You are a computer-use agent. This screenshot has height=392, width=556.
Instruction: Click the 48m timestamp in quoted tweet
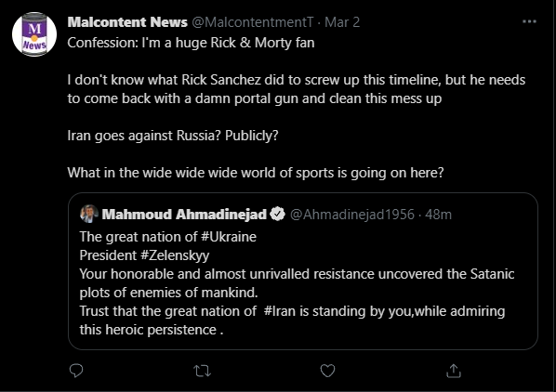pyautogui.click(x=438, y=215)
